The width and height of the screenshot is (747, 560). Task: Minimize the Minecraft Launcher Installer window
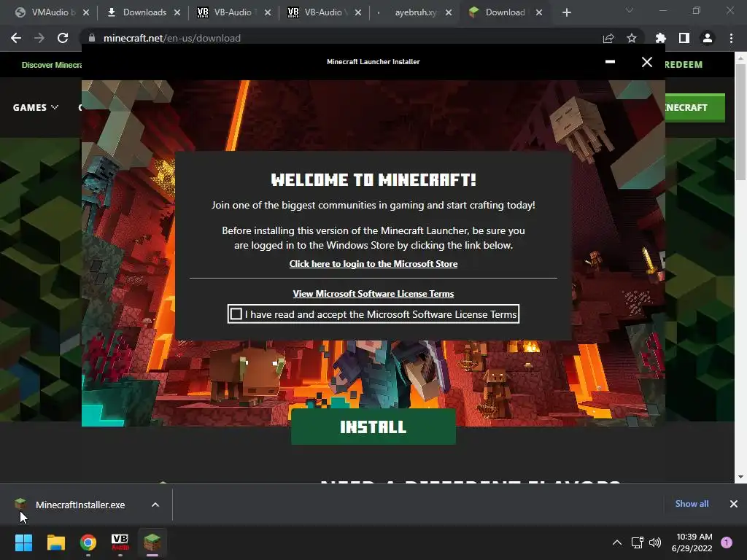pos(610,62)
